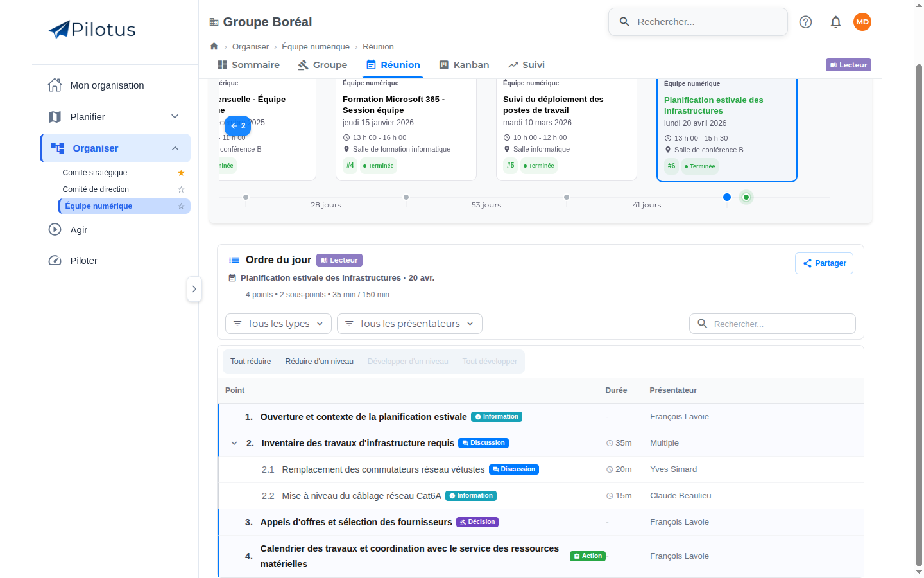Select the Réunion tab
924x578 pixels.
[393, 65]
